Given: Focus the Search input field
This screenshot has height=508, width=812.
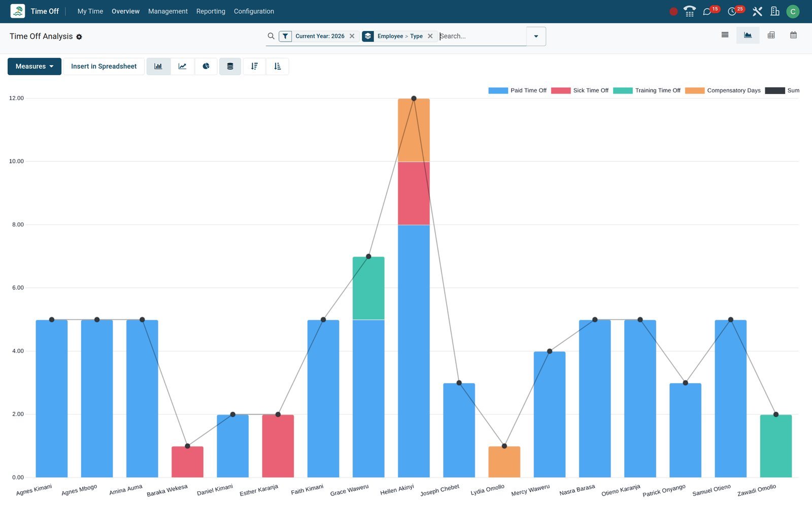Looking at the screenshot, I should (482, 36).
